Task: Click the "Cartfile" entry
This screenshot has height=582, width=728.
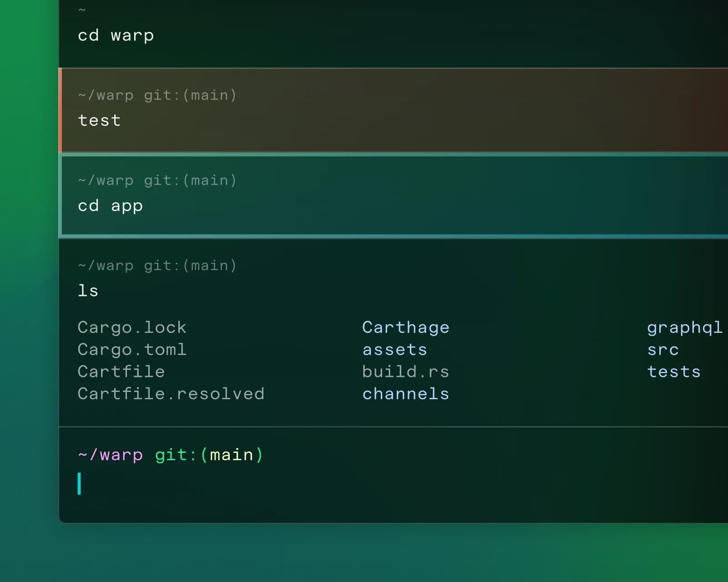Action: pyautogui.click(x=121, y=371)
